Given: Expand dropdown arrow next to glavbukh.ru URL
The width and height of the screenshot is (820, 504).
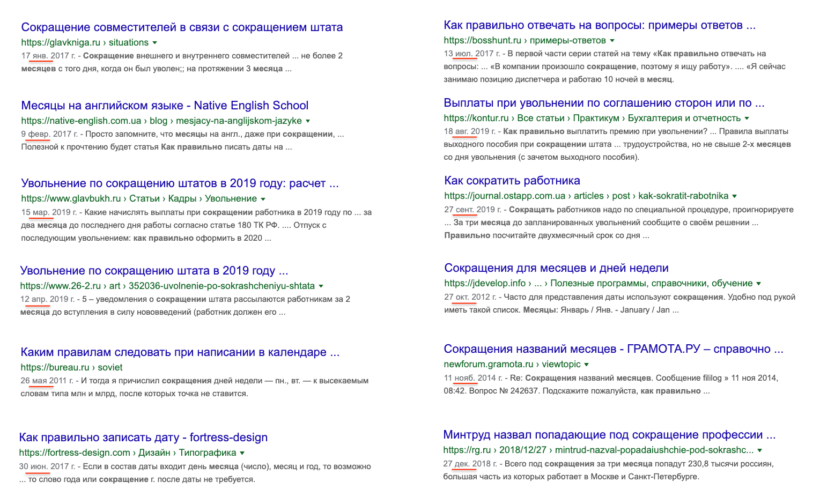Looking at the screenshot, I should coord(263,199).
